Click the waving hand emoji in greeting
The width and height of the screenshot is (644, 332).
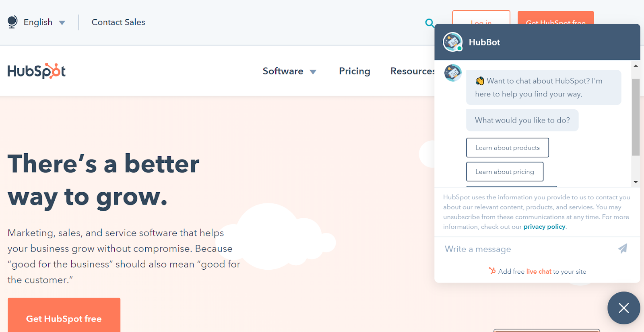point(480,81)
